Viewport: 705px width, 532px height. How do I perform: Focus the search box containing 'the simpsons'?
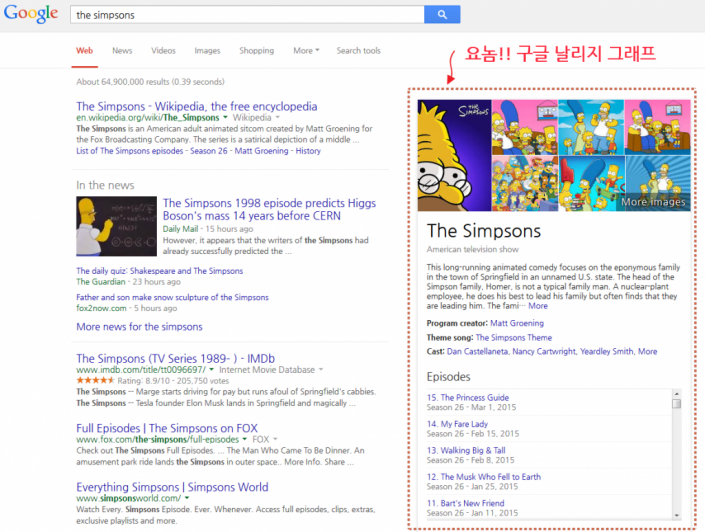tap(247, 14)
